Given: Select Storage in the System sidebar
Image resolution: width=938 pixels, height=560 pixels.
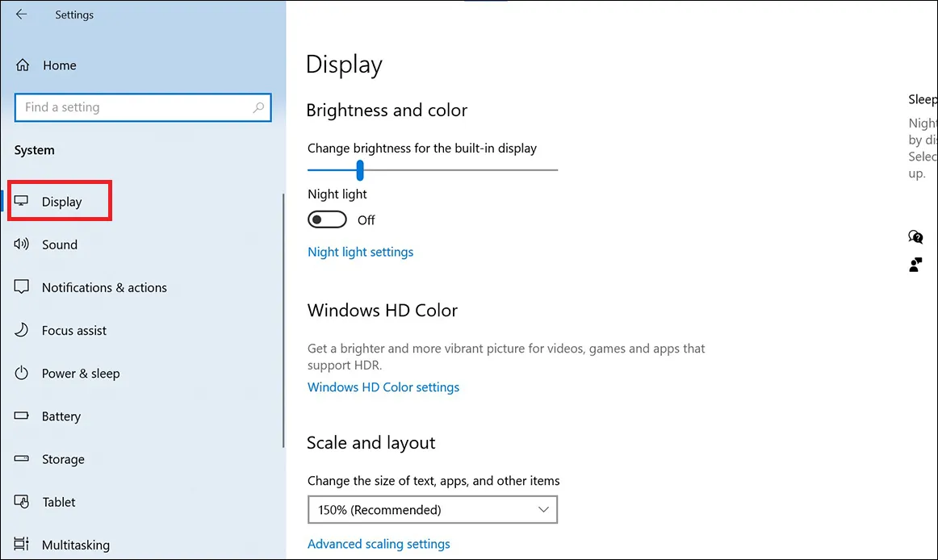Looking at the screenshot, I should pyautogui.click(x=63, y=459).
